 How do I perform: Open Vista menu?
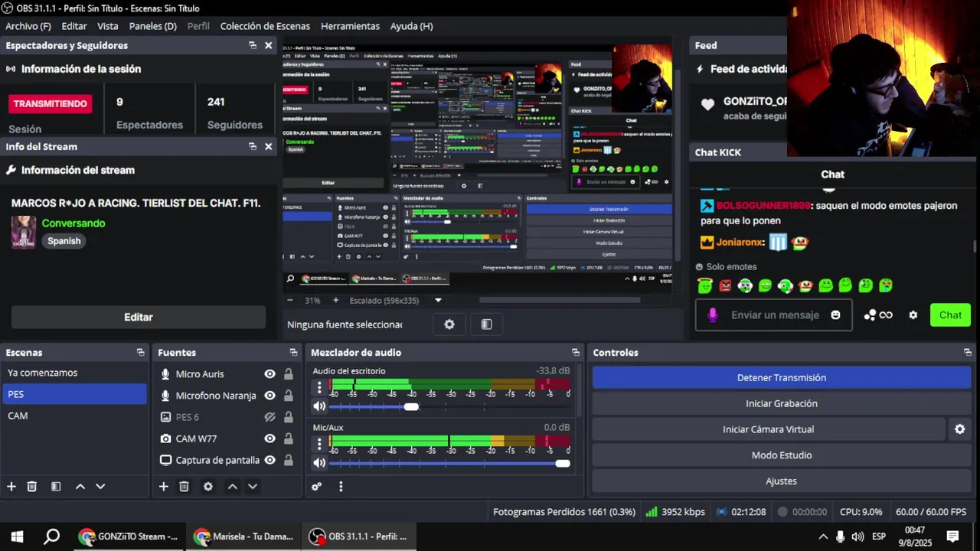coord(108,26)
